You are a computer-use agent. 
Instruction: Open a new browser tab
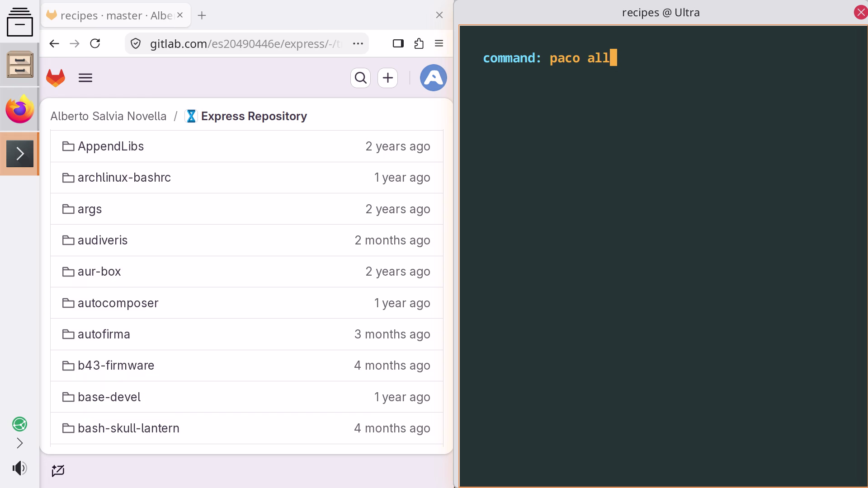[202, 15]
